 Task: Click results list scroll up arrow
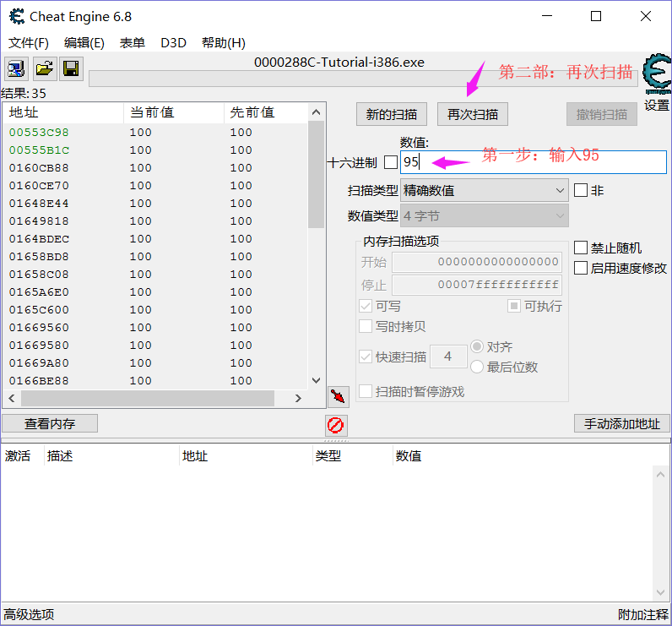click(x=317, y=112)
